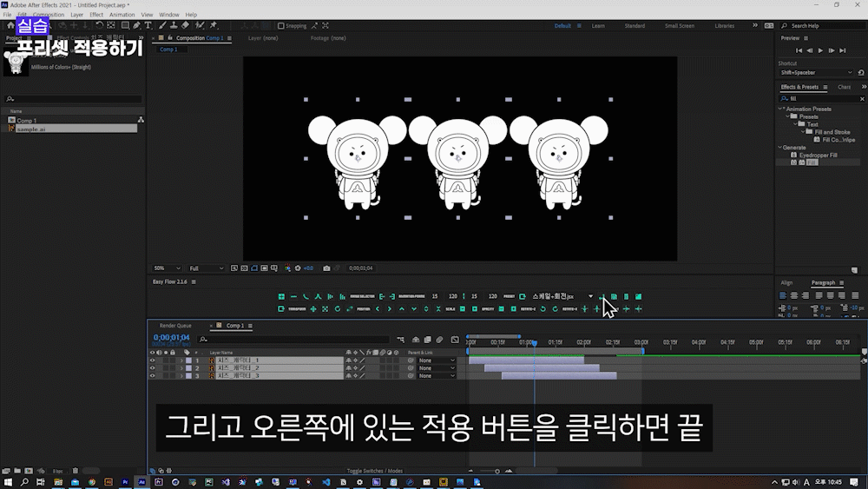868x489 pixels.
Task: Click the first Easy Flow top-row icon
Action: 281,297
